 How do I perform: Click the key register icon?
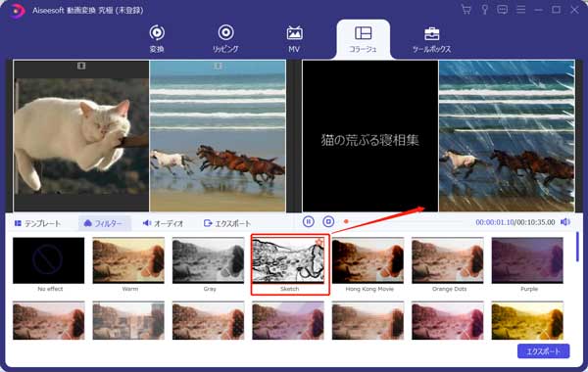tap(484, 10)
